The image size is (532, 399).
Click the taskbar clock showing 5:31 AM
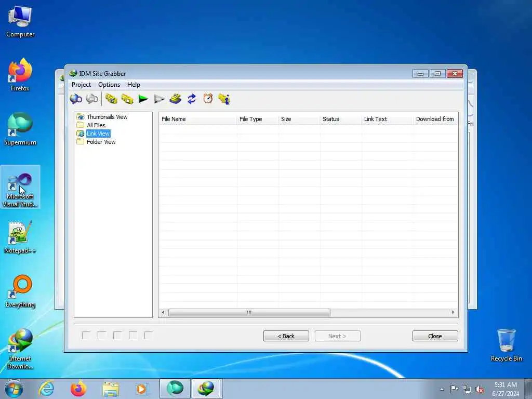pos(506,389)
